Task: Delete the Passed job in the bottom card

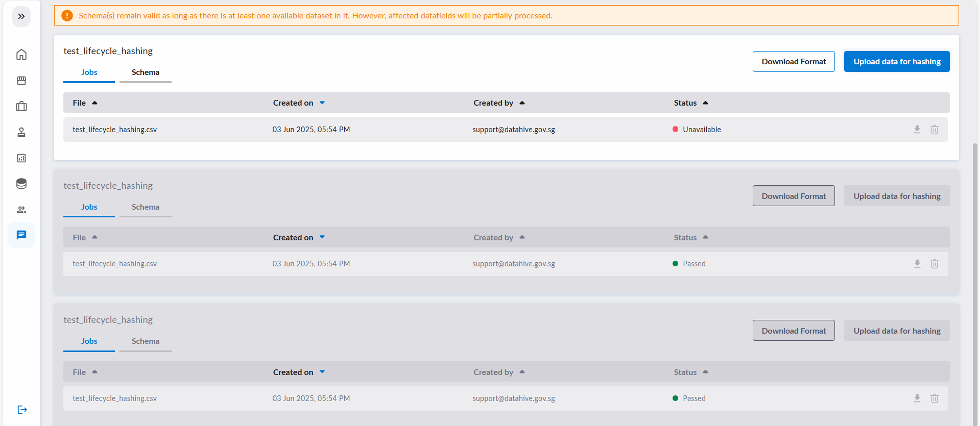Action: [x=935, y=398]
